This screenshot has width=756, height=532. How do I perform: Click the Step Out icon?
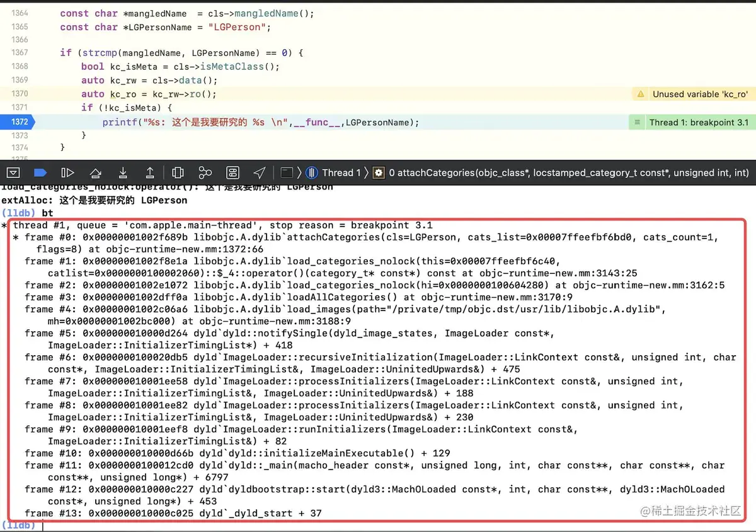click(x=150, y=173)
